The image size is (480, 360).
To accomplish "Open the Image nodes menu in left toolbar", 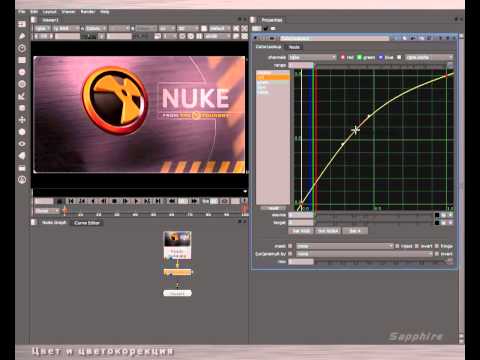I will (22, 24).
